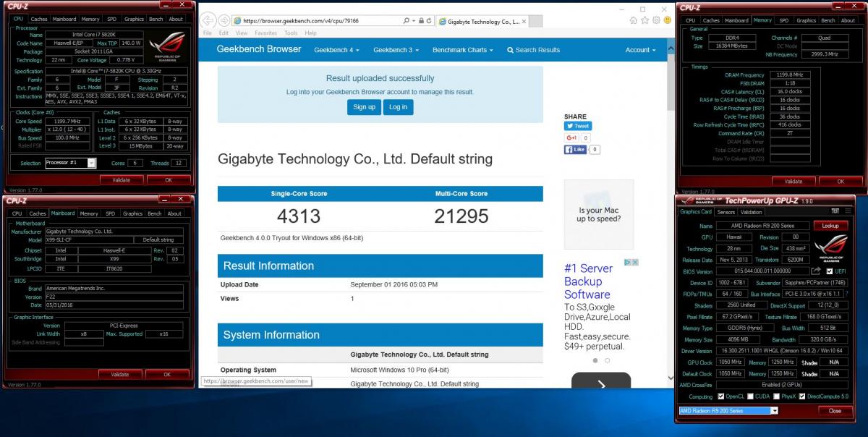Click the second ad carousel dot
Screen dimensions: 868x437
(x=607, y=360)
